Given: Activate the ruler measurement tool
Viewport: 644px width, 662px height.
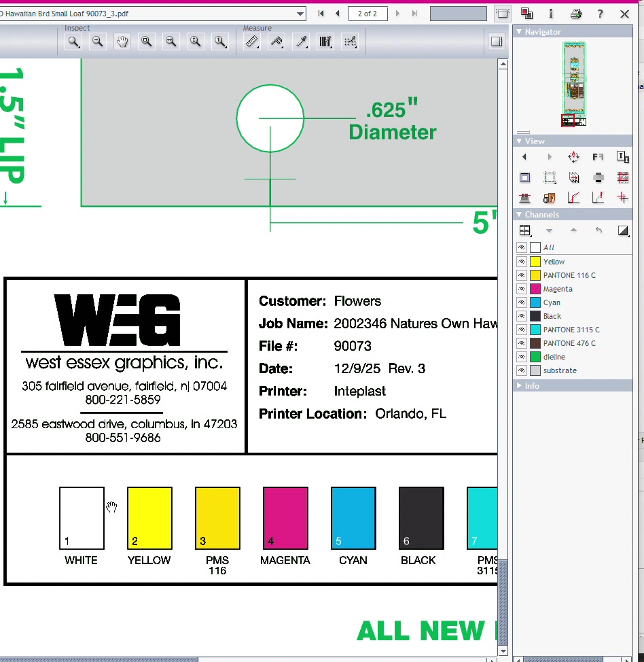Looking at the screenshot, I should click(252, 41).
